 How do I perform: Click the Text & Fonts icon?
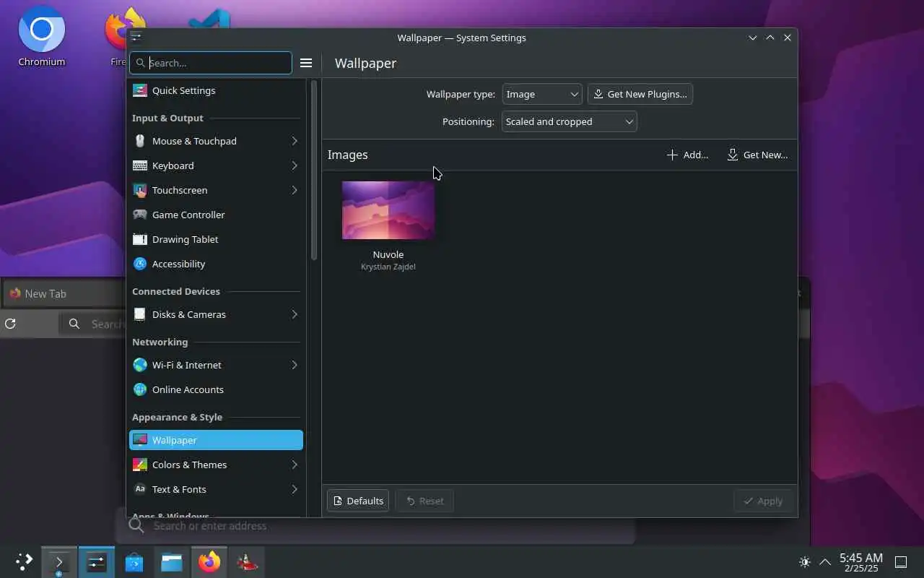coord(140,489)
